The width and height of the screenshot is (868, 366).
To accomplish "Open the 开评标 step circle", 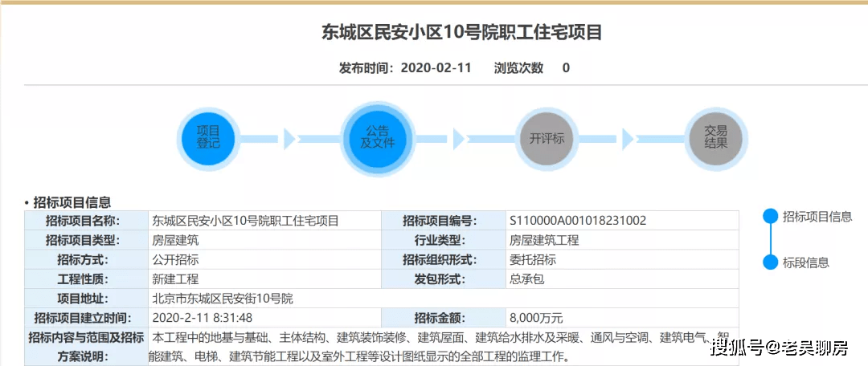I will pyautogui.click(x=547, y=138).
